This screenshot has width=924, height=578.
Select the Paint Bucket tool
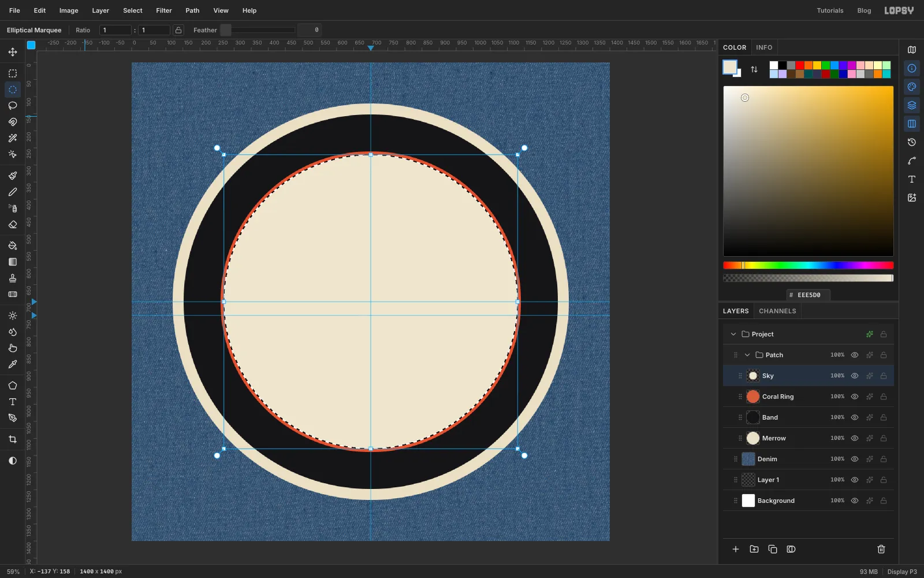tap(13, 246)
